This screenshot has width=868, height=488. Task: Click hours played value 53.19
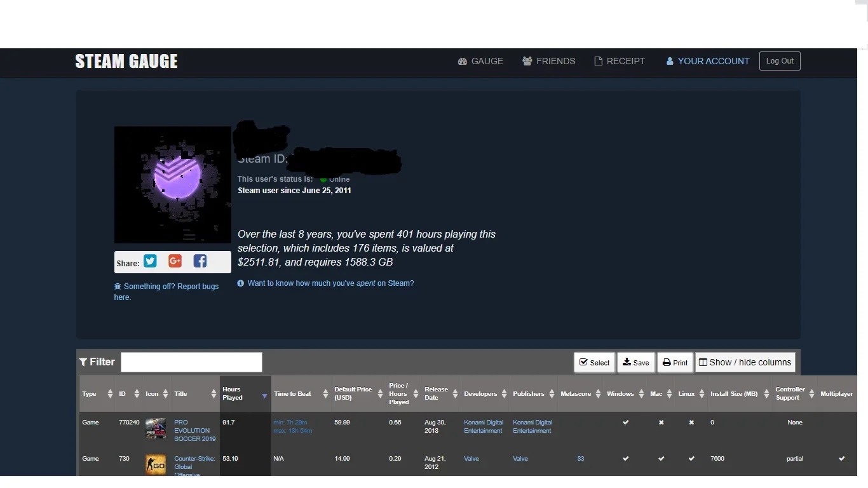click(x=231, y=459)
